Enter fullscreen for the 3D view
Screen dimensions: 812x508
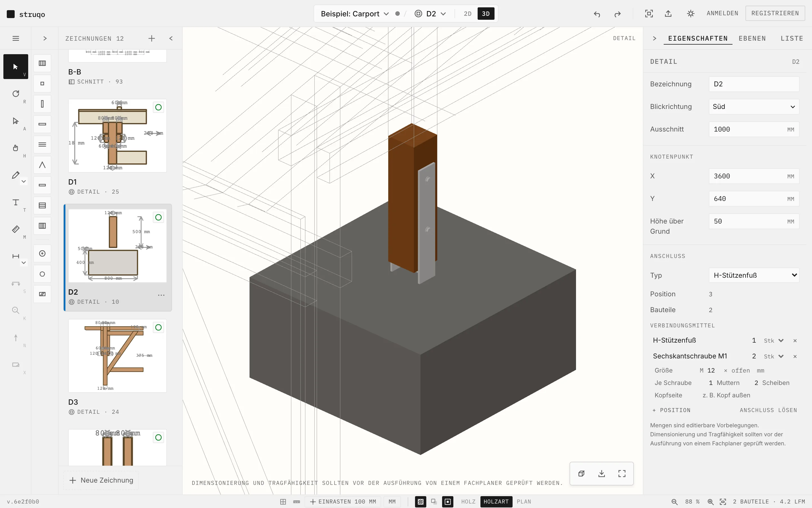coord(622,473)
